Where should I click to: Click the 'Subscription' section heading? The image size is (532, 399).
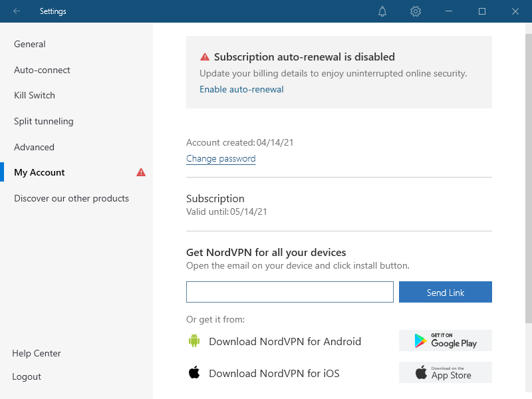[215, 198]
